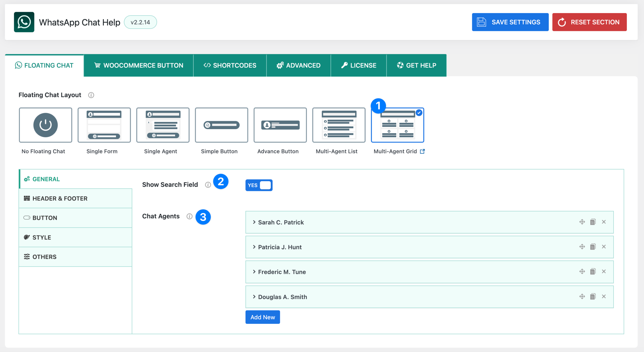Viewport: 644px width, 352px height.
Task: Open Multi-Agent Grid external link icon
Action: [422, 151]
